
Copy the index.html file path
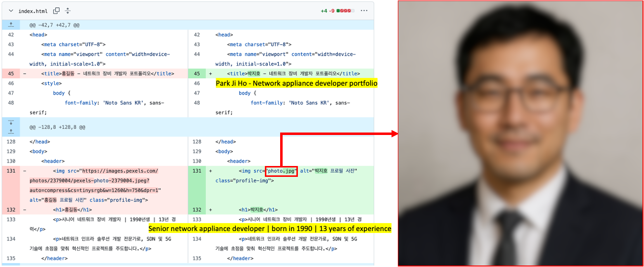pos(57,11)
